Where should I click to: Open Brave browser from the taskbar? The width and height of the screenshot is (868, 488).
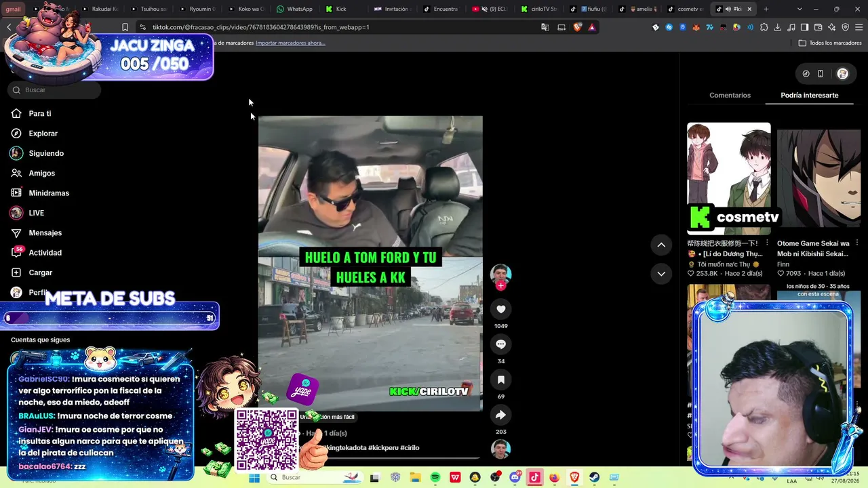coord(574,477)
